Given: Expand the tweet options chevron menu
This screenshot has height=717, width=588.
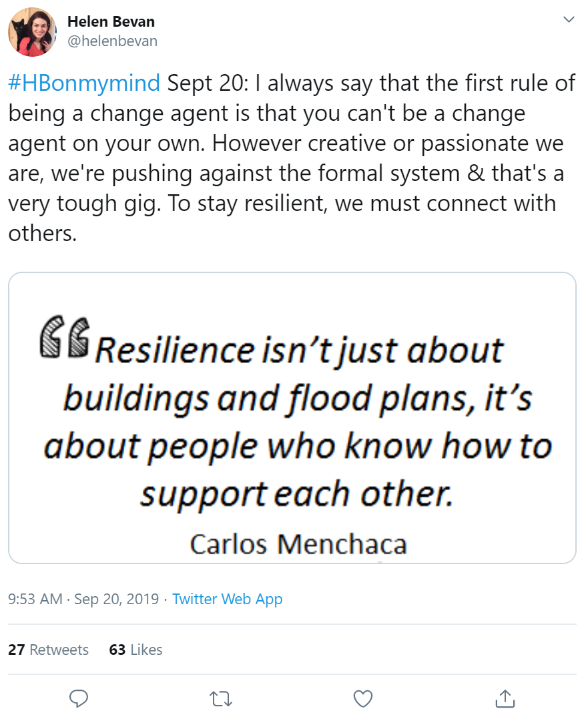Looking at the screenshot, I should point(569,19).
